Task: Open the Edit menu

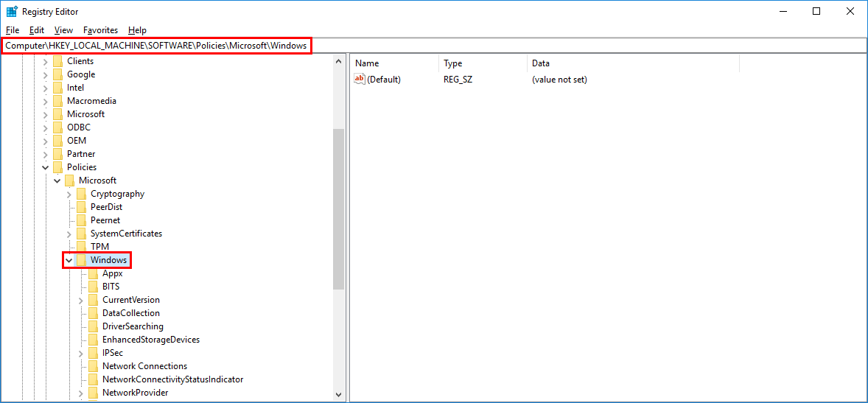Action: point(37,30)
